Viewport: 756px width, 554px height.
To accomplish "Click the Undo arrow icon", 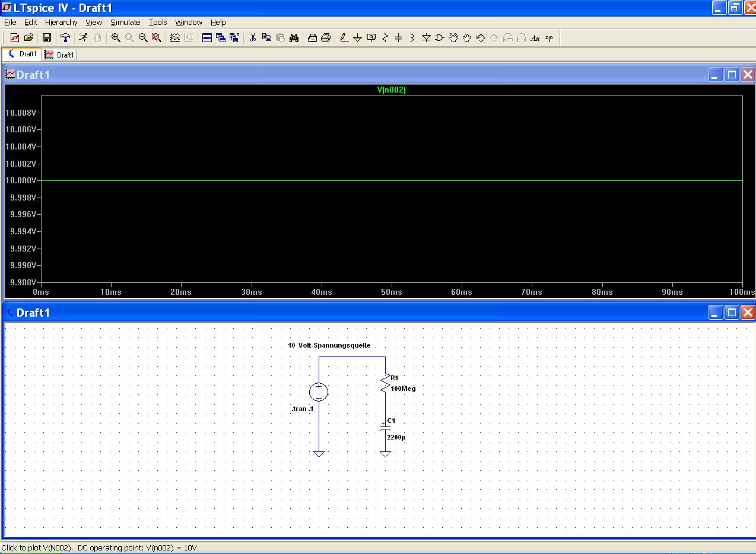I will [481, 38].
